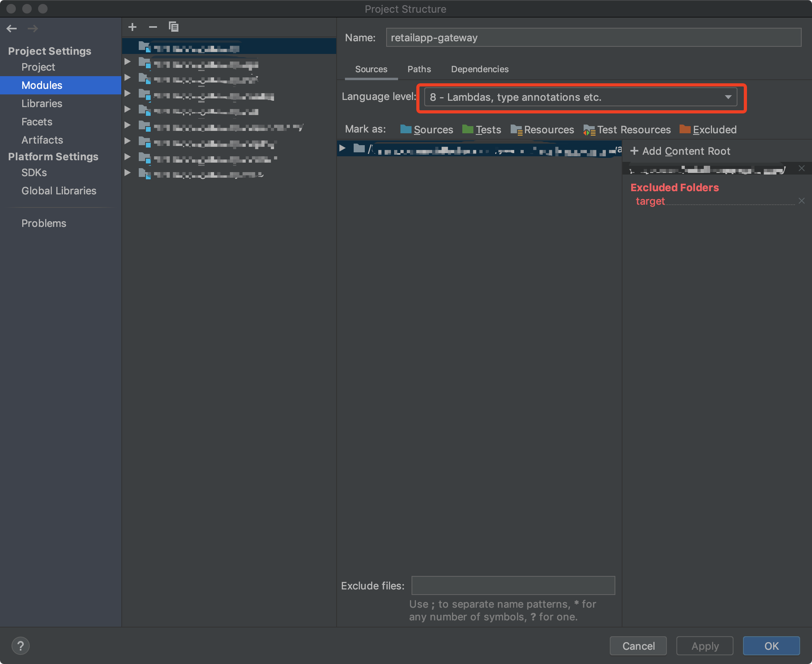Click the remove module minus icon
The height and width of the screenshot is (664, 812).
point(153,27)
